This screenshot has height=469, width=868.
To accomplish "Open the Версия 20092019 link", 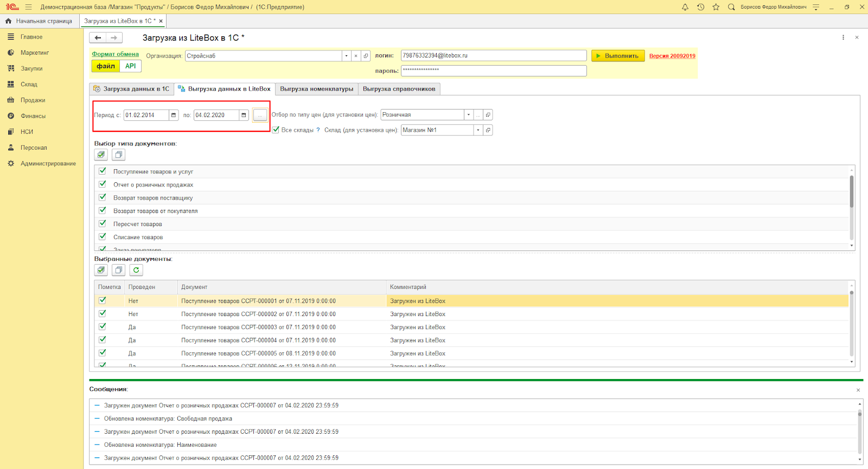I will pyautogui.click(x=672, y=56).
